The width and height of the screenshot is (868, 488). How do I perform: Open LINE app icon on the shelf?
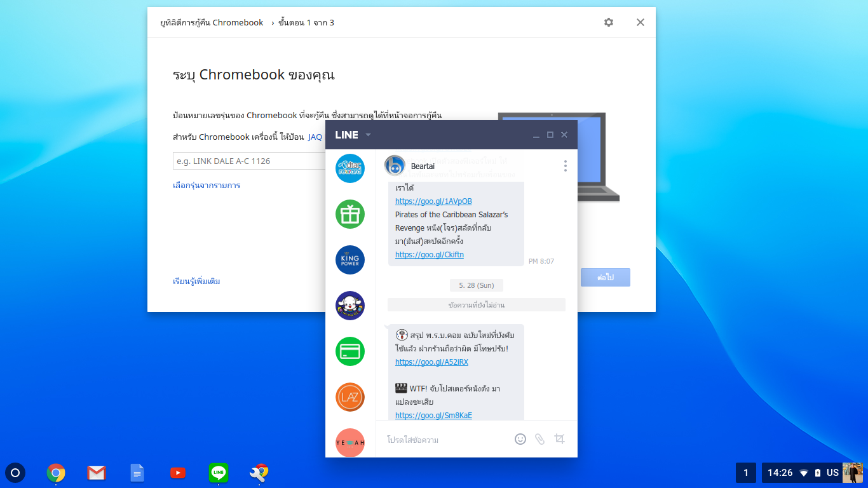pos(219,473)
